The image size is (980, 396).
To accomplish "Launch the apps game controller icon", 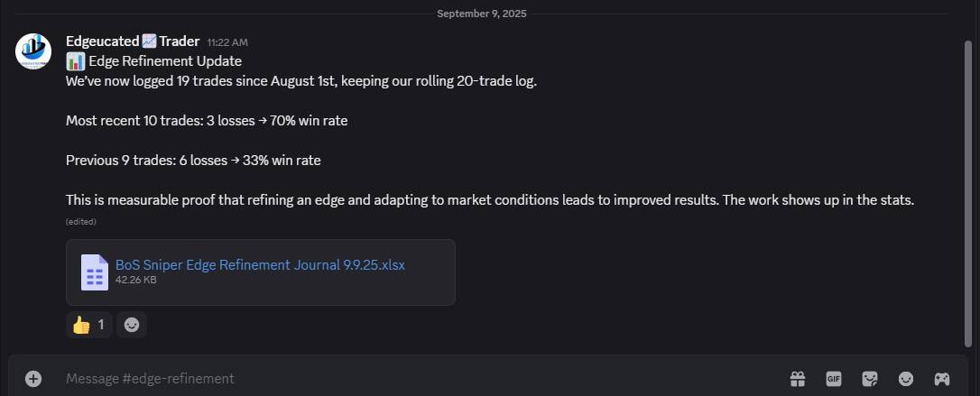I will coord(941,379).
